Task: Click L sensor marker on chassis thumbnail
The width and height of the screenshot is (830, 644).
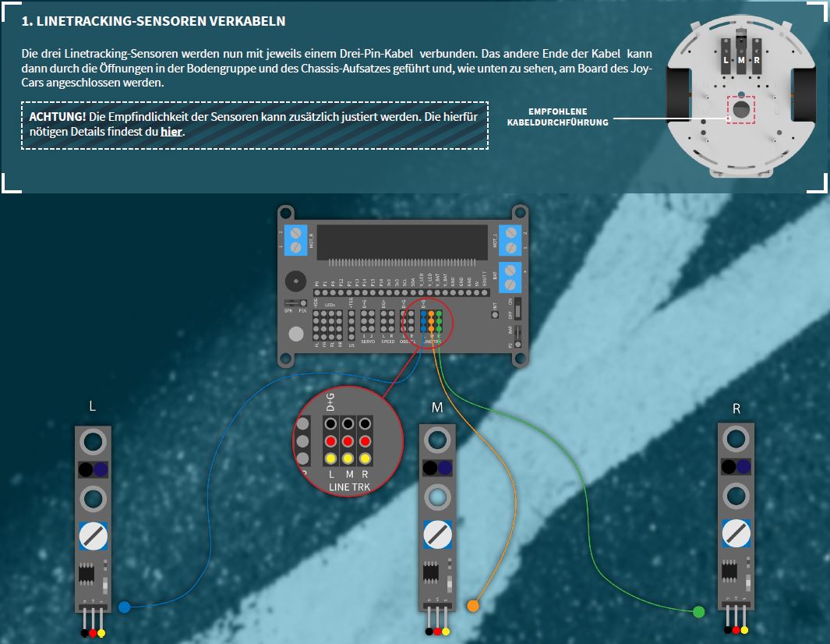Action: click(x=726, y=57)
